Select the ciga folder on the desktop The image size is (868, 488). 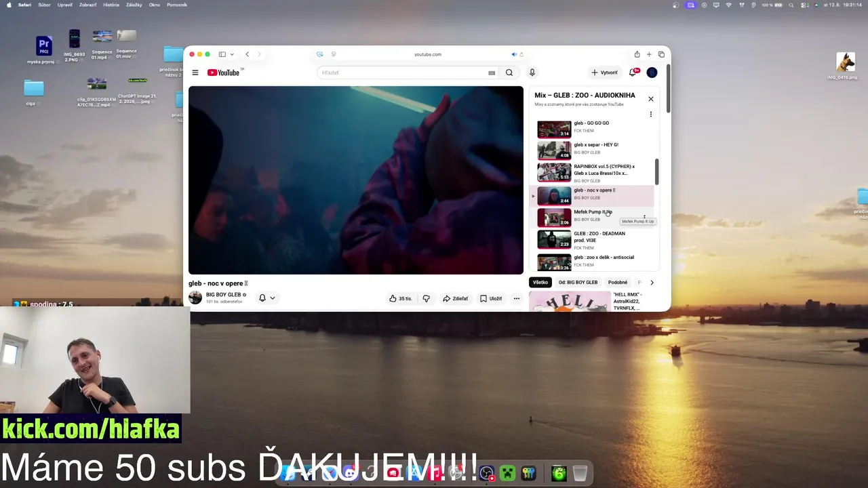pos(33,93)
